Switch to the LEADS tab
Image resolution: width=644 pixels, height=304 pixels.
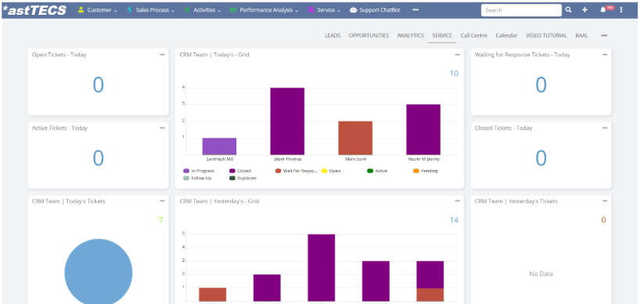point(333,35)
